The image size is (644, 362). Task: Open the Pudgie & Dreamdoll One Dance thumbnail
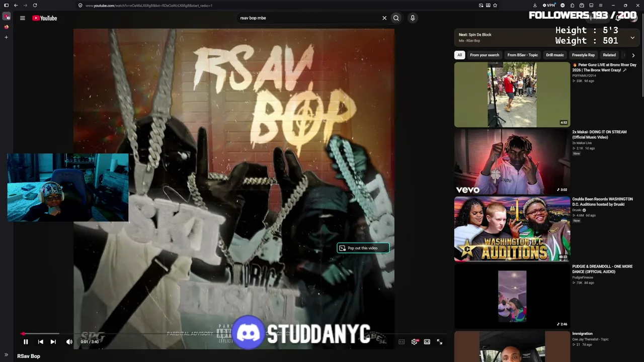512,296
